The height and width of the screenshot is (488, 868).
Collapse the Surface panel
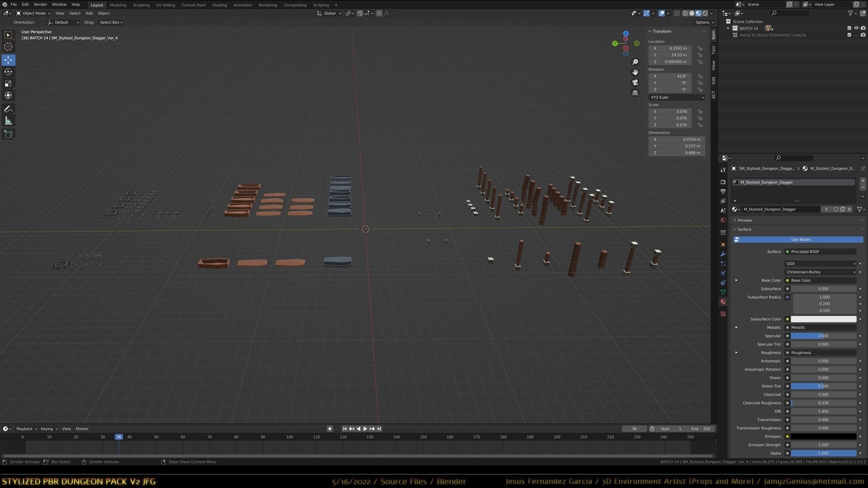coord(744,230)
